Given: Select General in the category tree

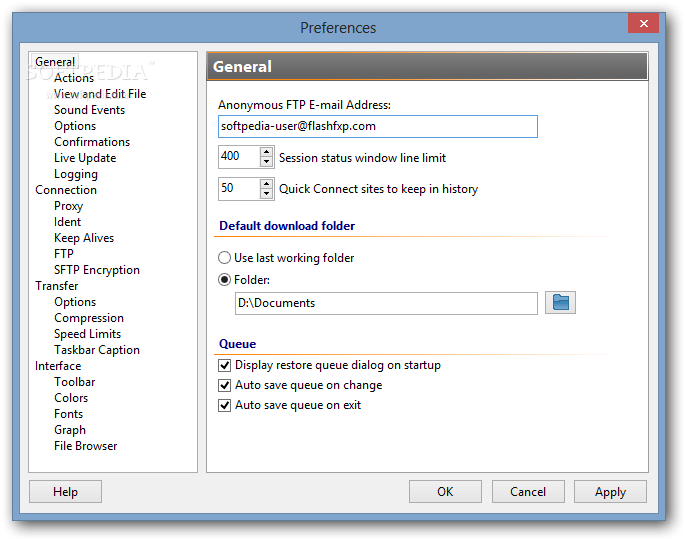Looking at the screenshot, I should click(55, 62).
